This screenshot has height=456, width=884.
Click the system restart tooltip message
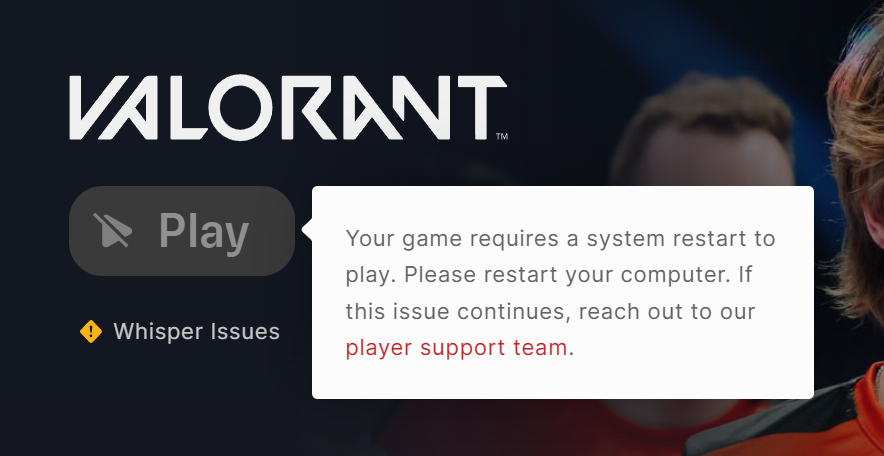click(560, 293)
